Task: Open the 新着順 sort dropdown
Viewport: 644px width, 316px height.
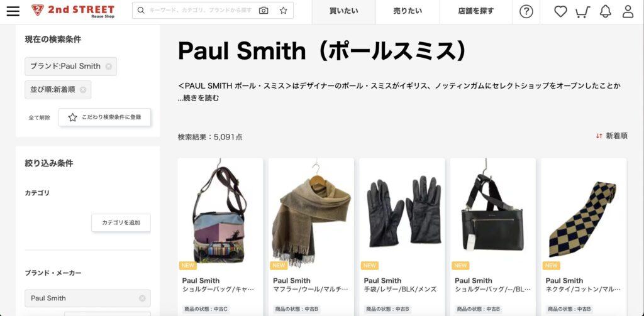Action: coord(611,136)
